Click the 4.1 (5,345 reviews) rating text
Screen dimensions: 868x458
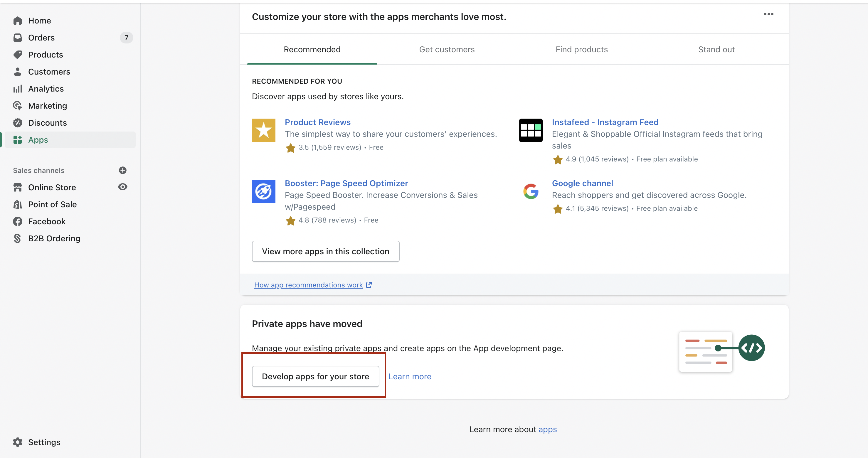pyautogui.click(x=597, y=208)
